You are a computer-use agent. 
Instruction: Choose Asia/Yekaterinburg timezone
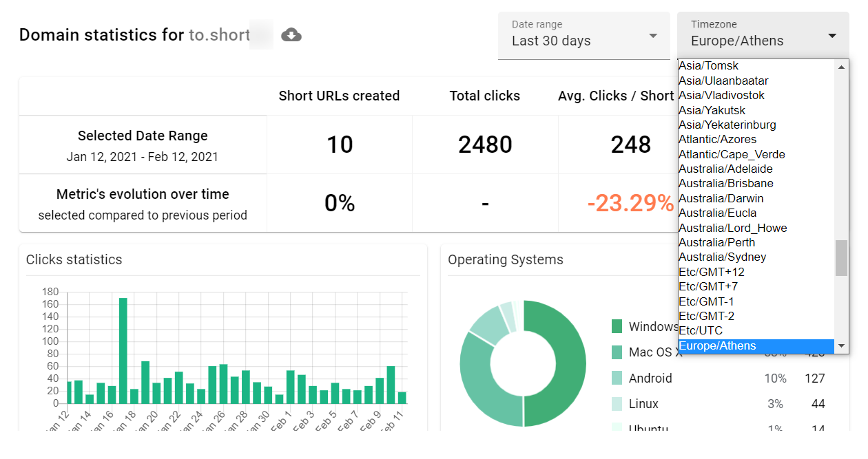pyautogui.click(x=727, y=125)
